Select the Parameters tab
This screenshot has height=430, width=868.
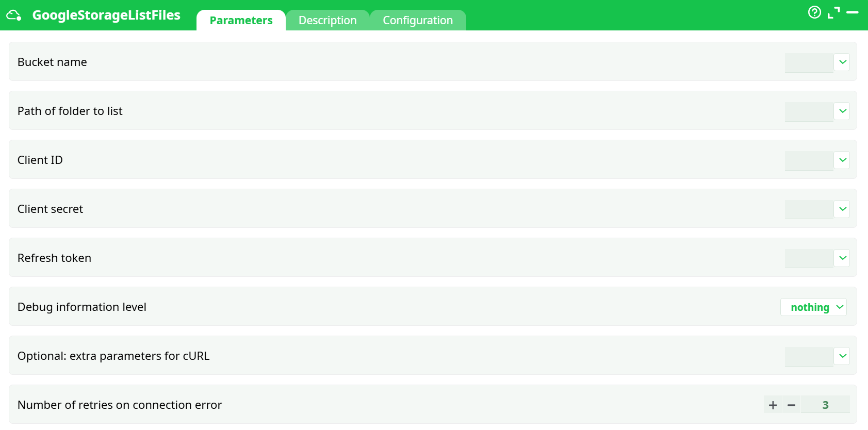click(241, 21)
